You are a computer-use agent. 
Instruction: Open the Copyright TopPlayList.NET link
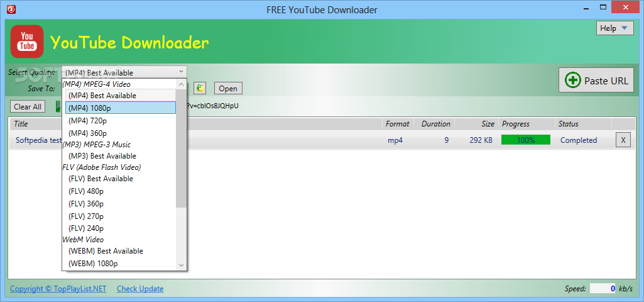click(58, 289)
